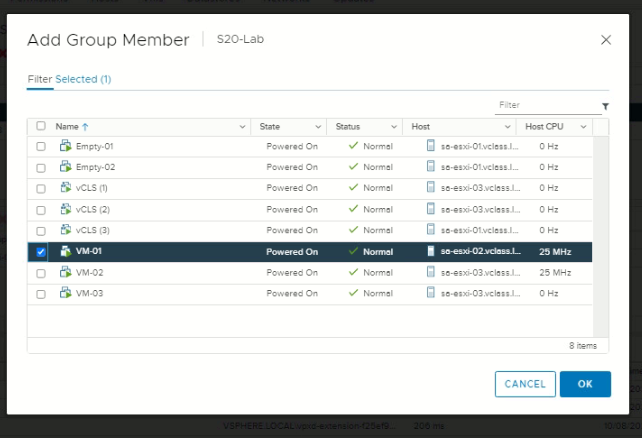The width and height of the screenshot is (642, 438).
Task: Sort by the Status column header
Action: (348, 127)
